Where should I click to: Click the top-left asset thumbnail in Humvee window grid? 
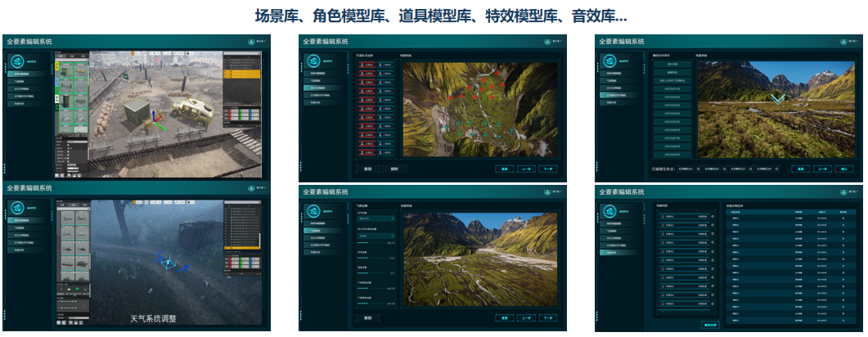pos(66,70)
